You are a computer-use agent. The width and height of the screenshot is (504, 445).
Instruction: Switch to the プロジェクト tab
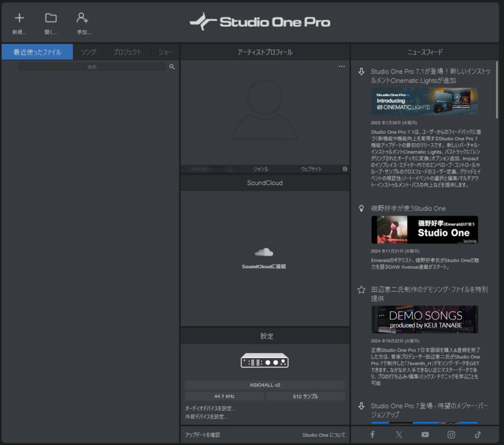click(126, 52)
